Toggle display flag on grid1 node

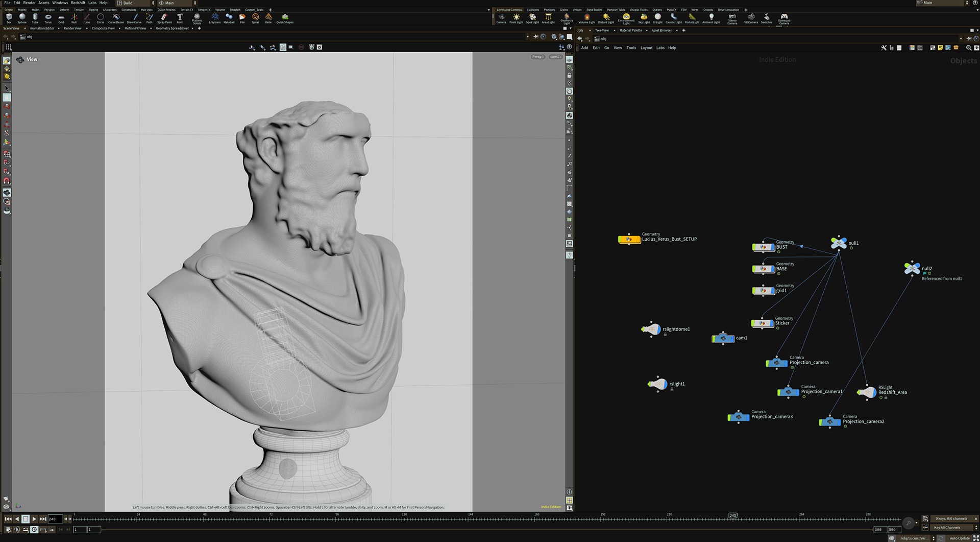click(x=773, y=291)
